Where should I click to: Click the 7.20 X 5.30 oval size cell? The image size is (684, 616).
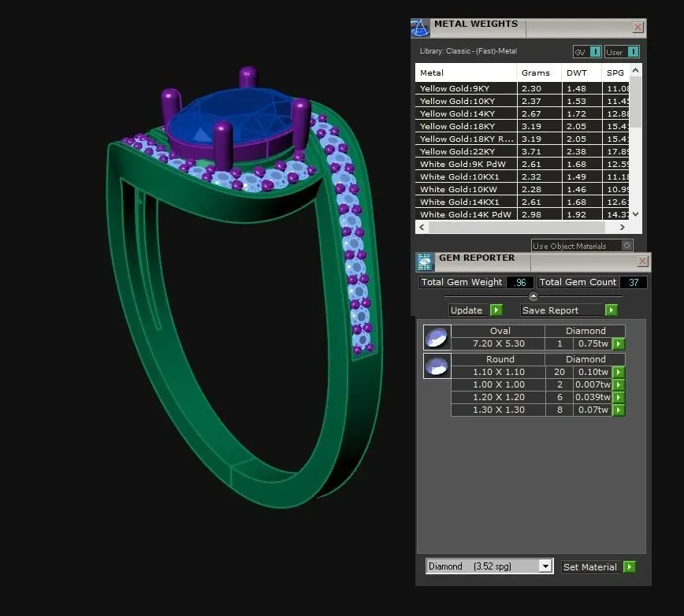[498, 343]
